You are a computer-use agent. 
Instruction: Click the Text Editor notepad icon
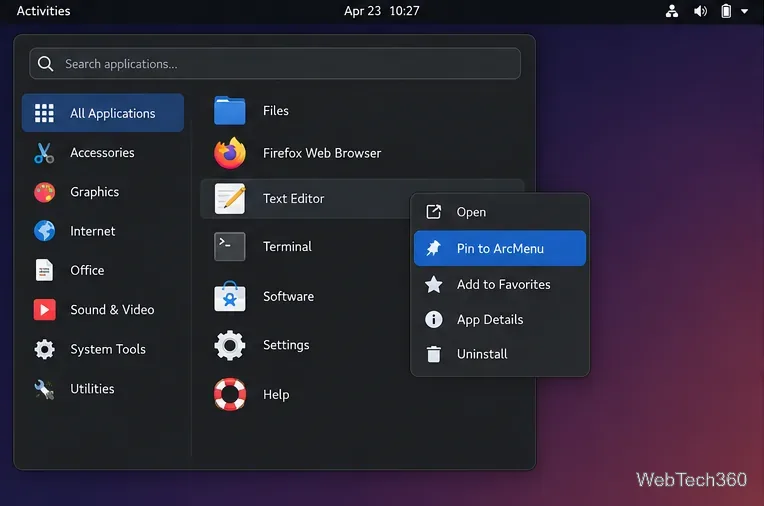point(229,198)
